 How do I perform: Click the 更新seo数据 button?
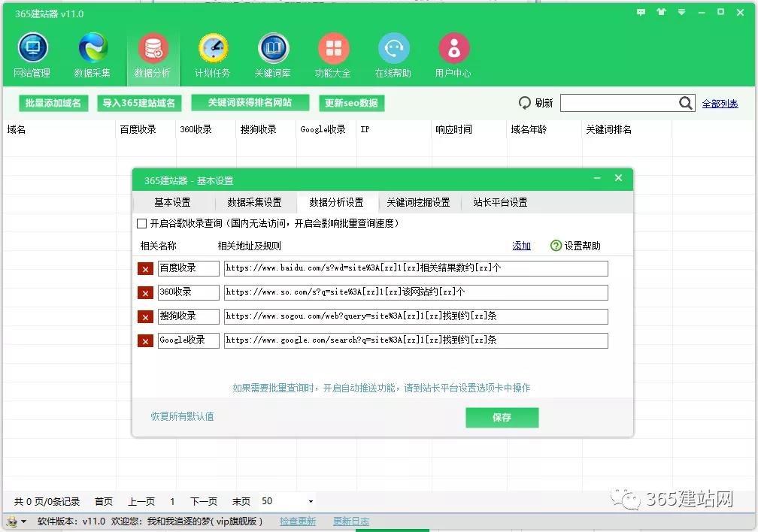click(351, 103)
